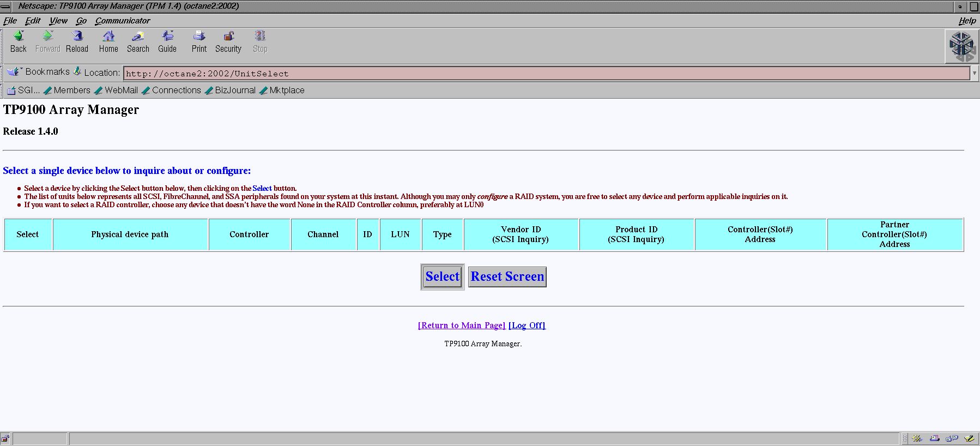Collapse the personal toolbar via its left handle

(x=2, y=90)
